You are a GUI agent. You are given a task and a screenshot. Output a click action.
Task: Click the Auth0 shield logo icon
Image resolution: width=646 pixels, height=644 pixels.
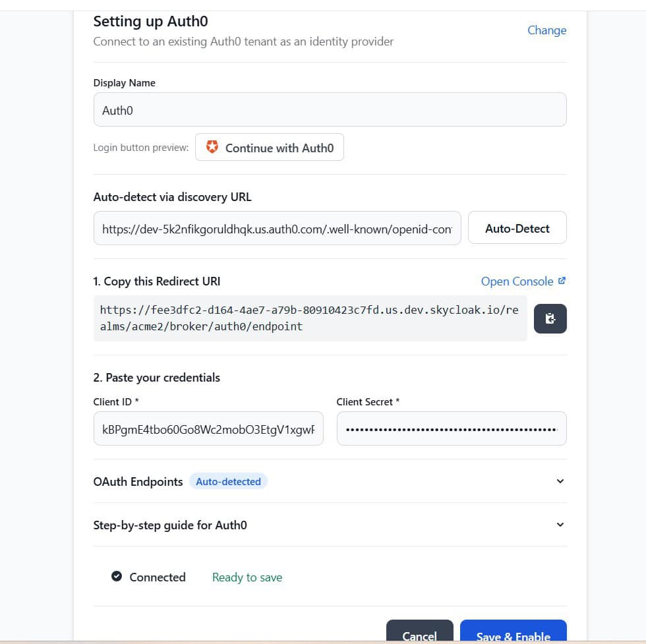click(x=212, y=148)
